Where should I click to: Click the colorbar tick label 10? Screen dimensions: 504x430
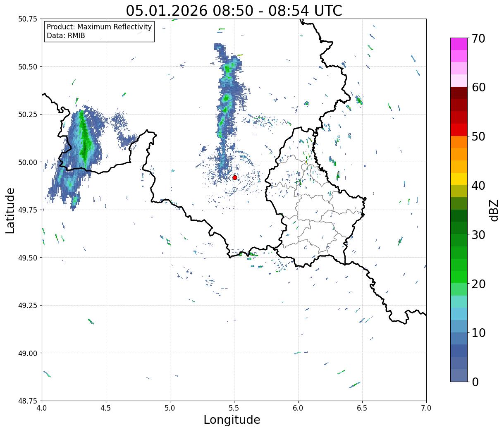pos(478,332)
